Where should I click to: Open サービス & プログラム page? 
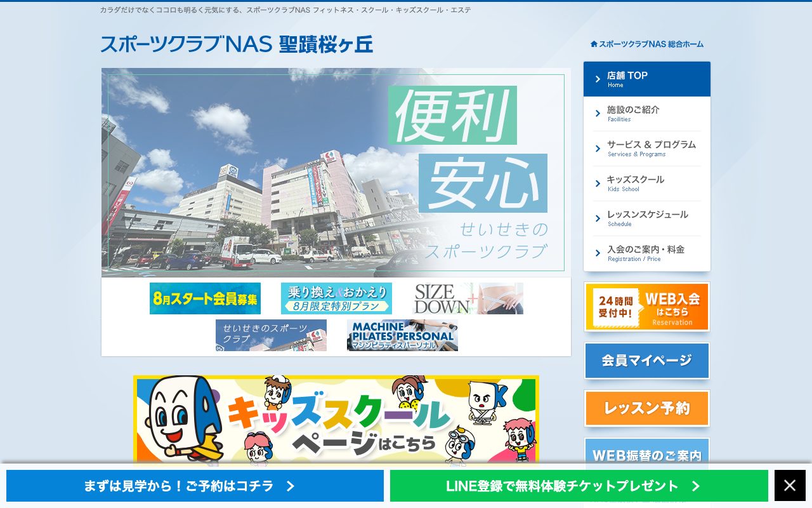647,149
